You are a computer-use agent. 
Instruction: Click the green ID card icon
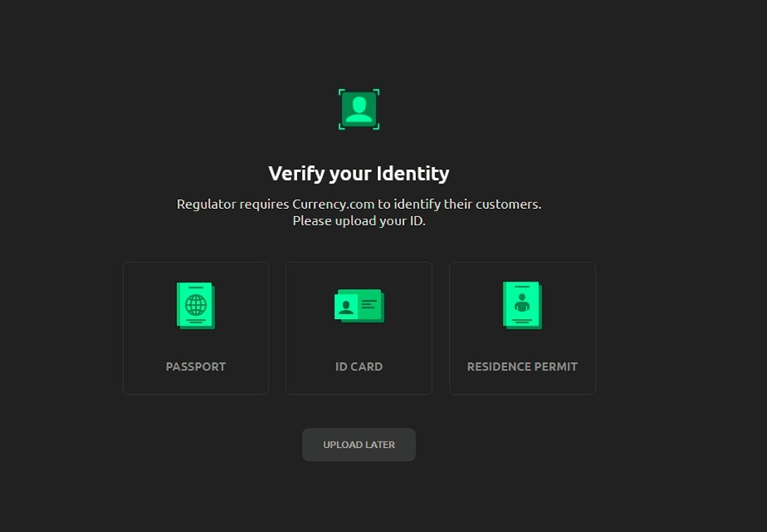359,306
